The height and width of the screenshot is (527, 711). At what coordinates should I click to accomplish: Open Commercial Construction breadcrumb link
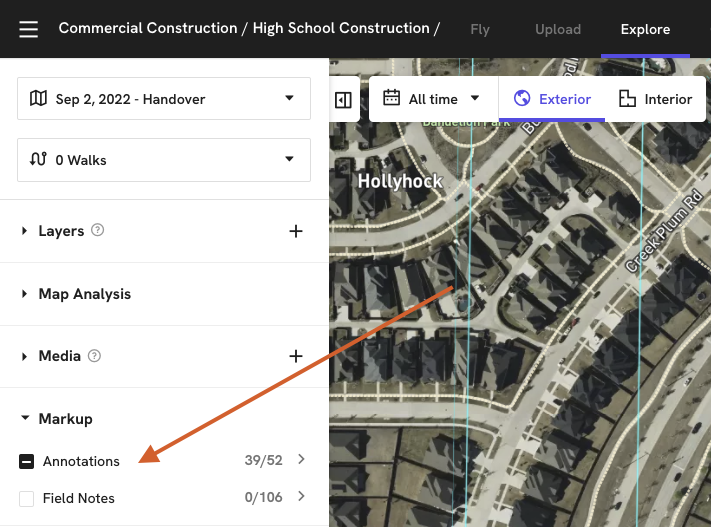click(x=146, y=28)
